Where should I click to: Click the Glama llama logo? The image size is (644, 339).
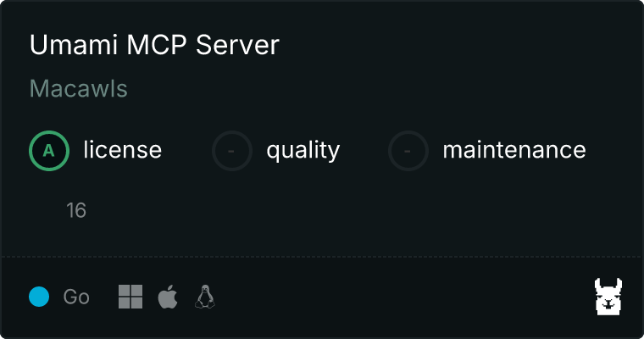point(608,297)
